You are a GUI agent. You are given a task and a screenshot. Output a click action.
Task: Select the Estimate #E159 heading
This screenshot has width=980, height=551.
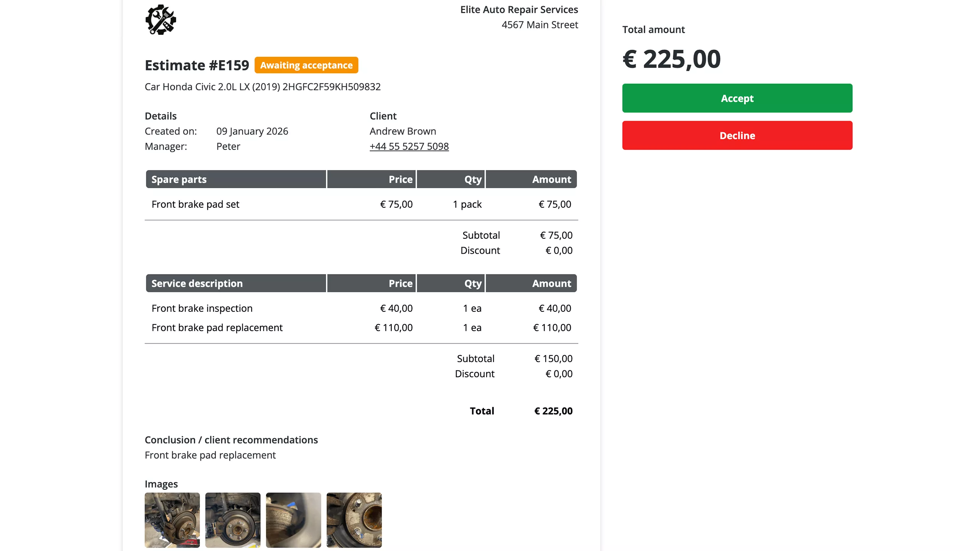196,65
